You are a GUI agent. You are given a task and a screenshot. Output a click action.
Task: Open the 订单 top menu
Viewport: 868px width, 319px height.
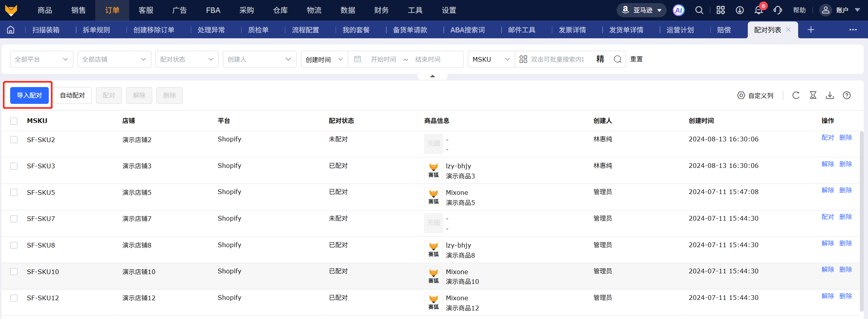[x=112, y=10]
